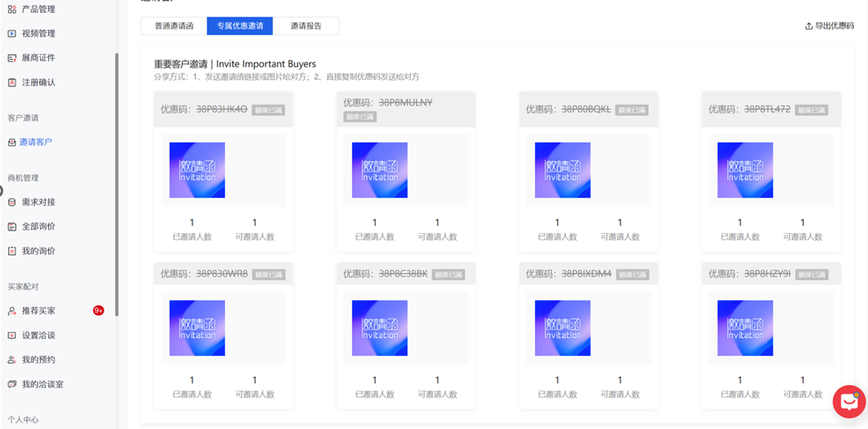
Task: Select the 需求对接 sidebar icon
Action: (x=12, y=202)
